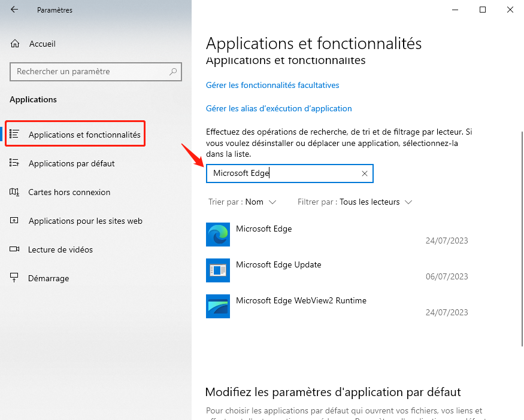The width and height of the screenshot is (524, 420).
Task: Click the Applications et fonctionnalités sidebar icon
Action: [x=16, y=134]
